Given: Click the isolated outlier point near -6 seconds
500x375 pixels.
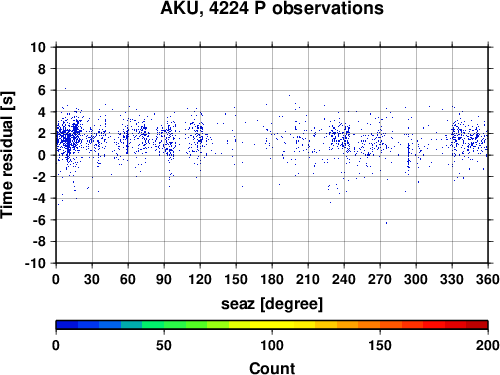Looking at the screenshot, I should [x=386, y=223].
